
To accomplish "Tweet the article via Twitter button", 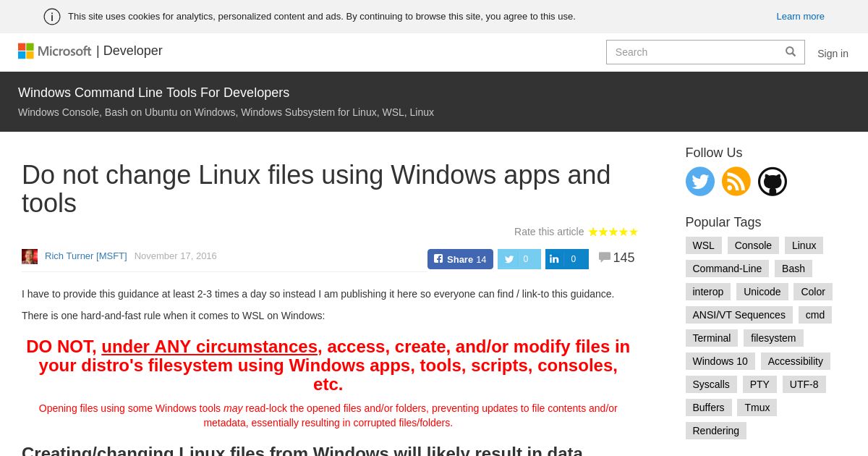I will tap(519, 259).
